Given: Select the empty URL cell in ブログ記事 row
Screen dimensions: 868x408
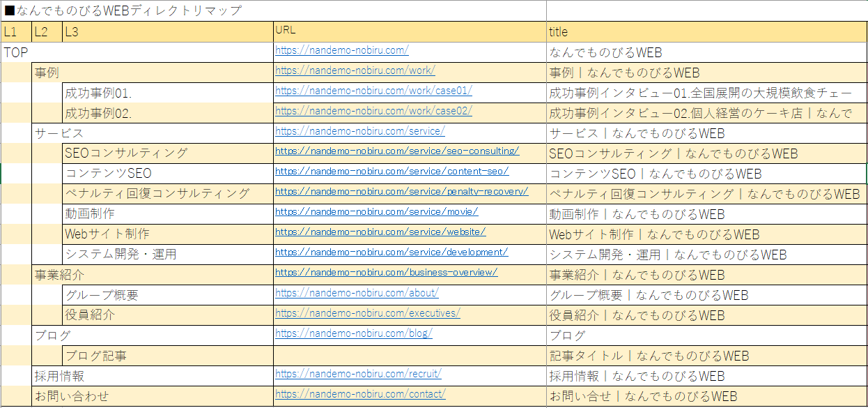Looking at the screenshot, I should (410, 356).
